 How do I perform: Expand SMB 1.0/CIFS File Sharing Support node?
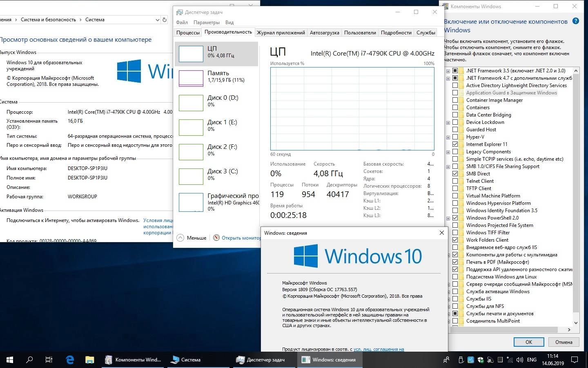tap(448, 166)
